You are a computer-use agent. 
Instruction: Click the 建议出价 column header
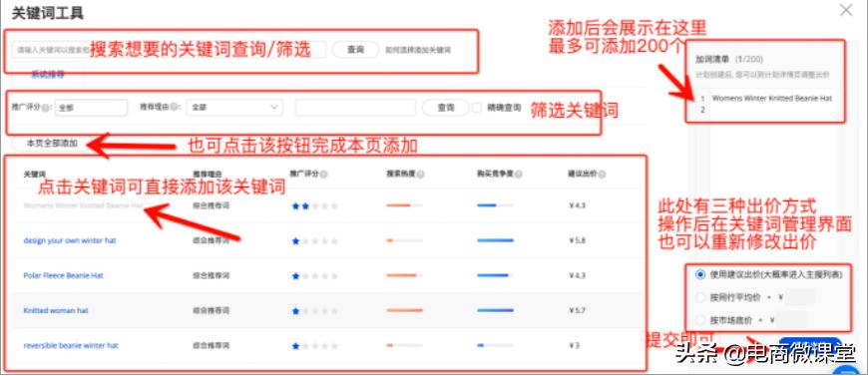click(582, 174)
